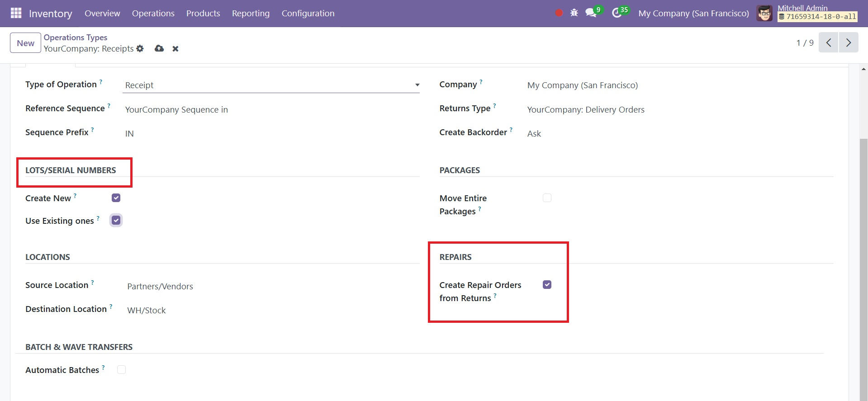Open the Source Location field
Screen dimensions: 868x401
click(x=272, y=286)
